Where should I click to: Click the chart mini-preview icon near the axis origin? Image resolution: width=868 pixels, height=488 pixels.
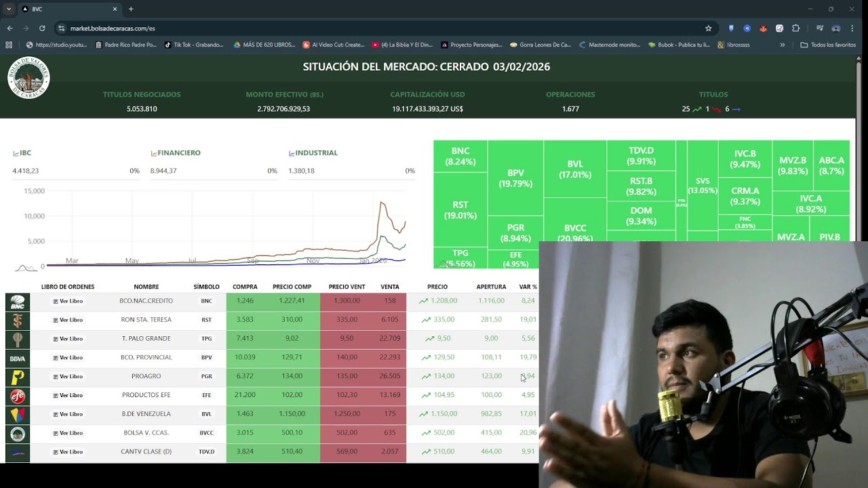[26, 268]
